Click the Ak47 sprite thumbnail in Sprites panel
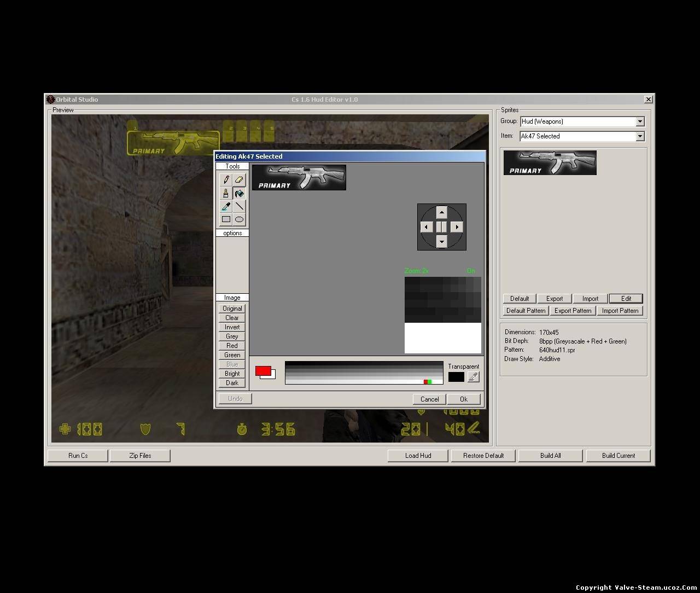This screenshot has height=593, width=700. (550, 163)
